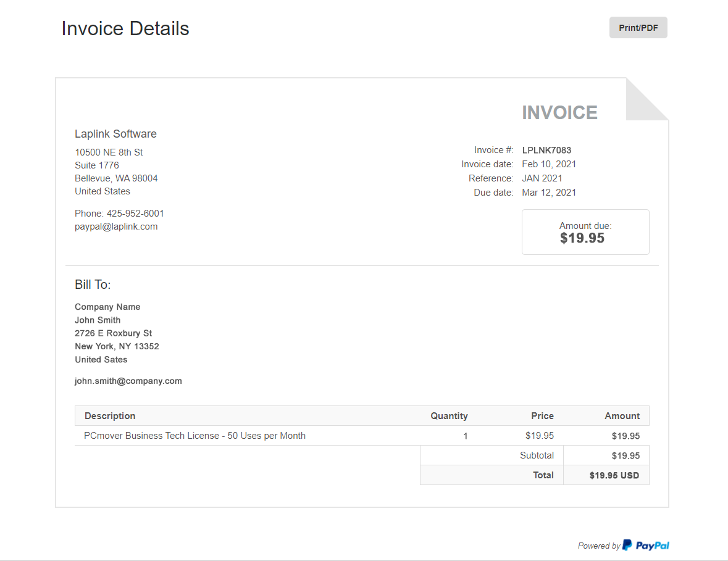728x561 pixels.
Task: Select the Laplink Software company name
Action: click(115, 134)
